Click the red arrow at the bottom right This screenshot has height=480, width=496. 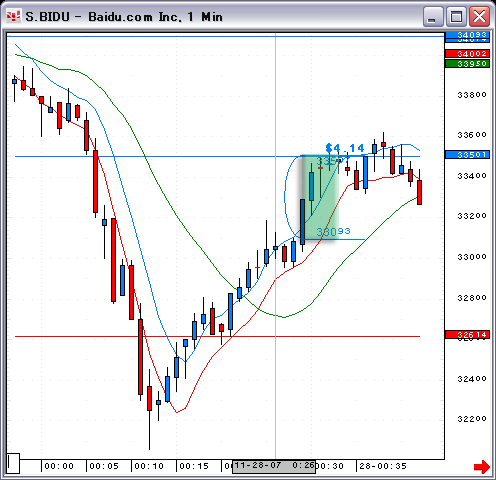tap(482, 467)
